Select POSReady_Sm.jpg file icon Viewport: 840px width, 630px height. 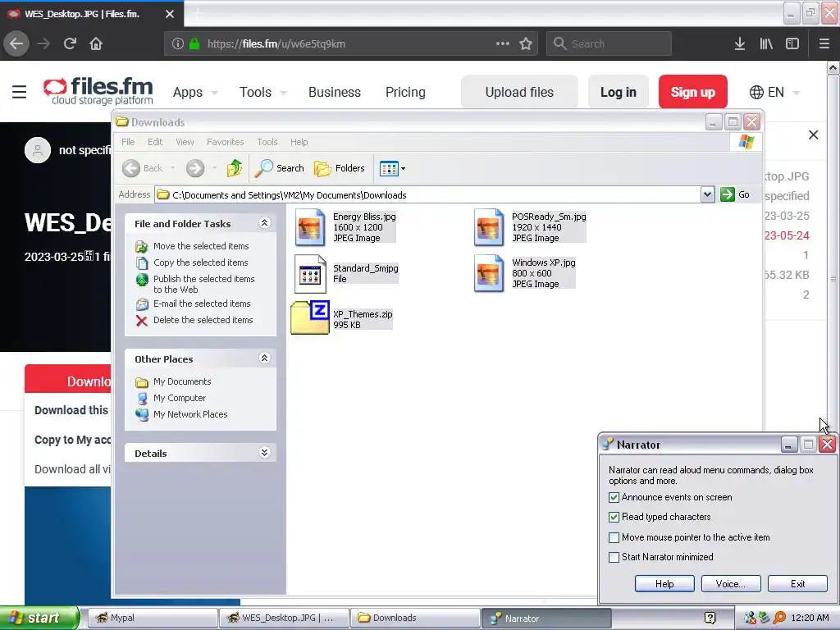(489, 227)
